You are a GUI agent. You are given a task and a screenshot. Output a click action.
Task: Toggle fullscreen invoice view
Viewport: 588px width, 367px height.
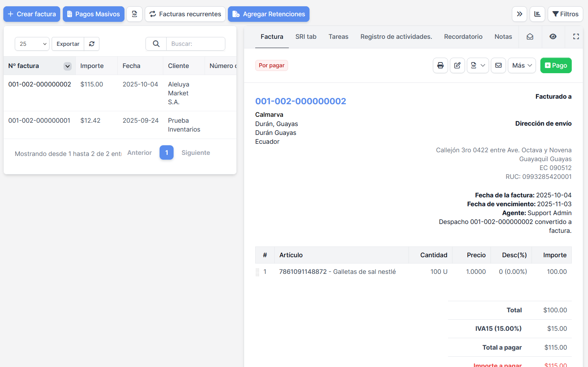576,37
